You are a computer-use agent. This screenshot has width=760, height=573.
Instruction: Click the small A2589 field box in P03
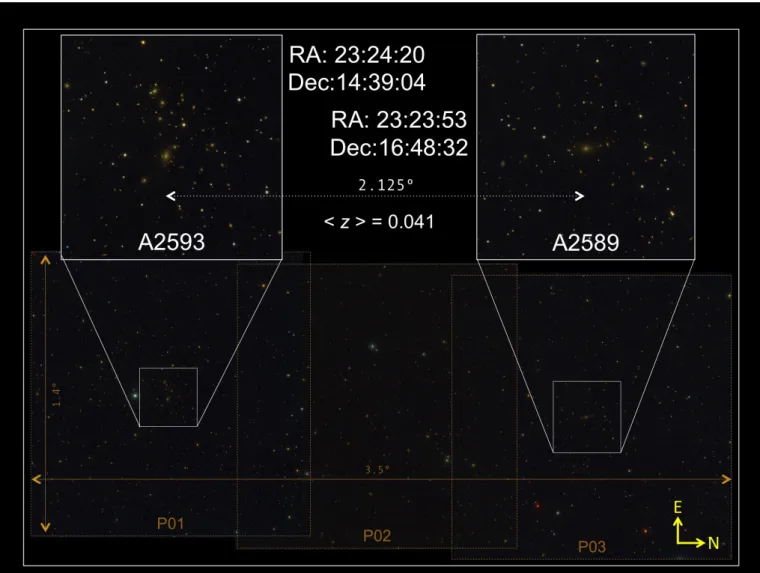coord(587,417)
